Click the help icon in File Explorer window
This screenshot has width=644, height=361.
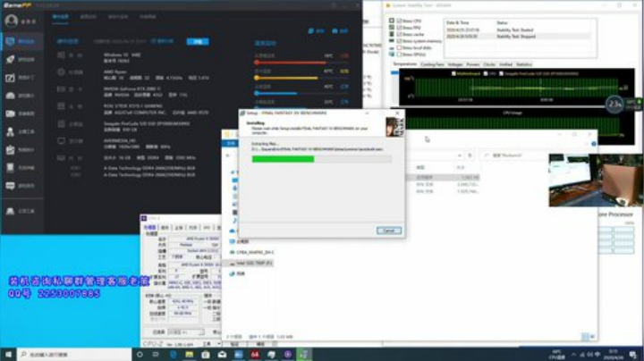tap(593, 144)
